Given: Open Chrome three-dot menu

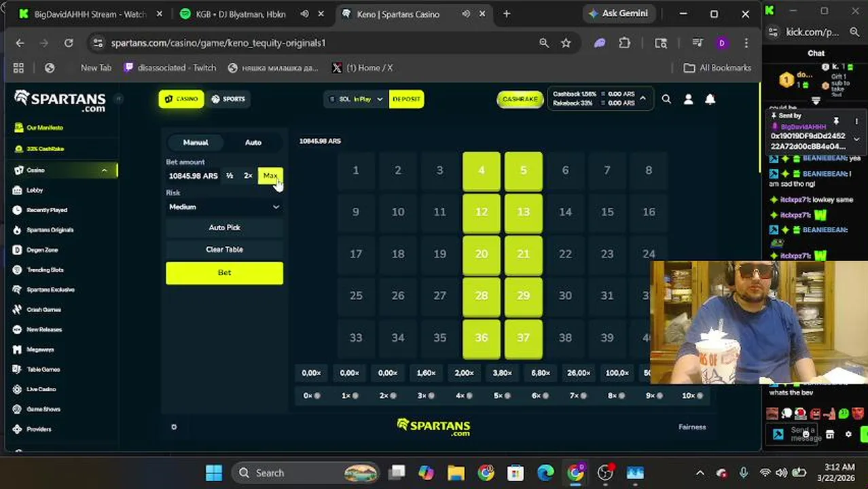Looking at the screenshot, I should pyautogui.click(x=746, y=43).
